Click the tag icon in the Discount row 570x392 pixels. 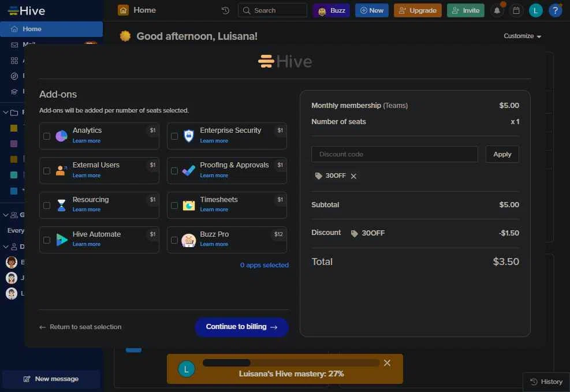pos(354,233)
